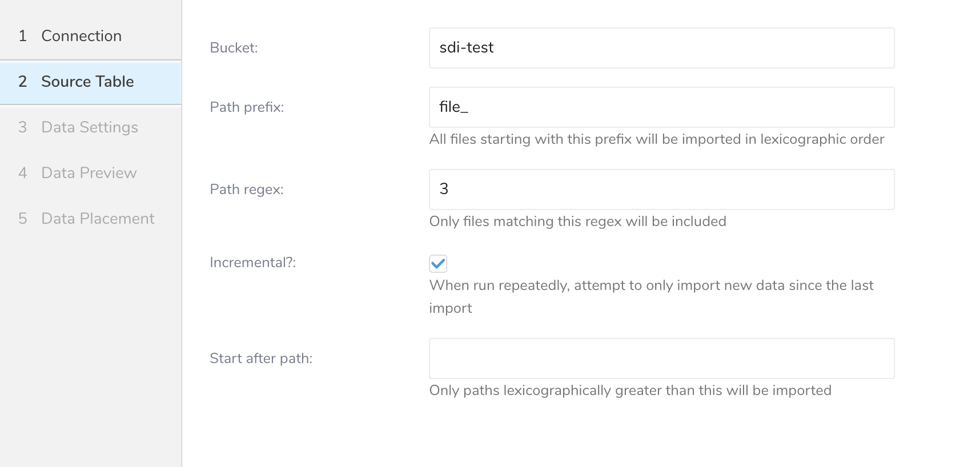980x467 pixels.
Task: Click into the Path prefix field
Action: (x=661, y=107)
